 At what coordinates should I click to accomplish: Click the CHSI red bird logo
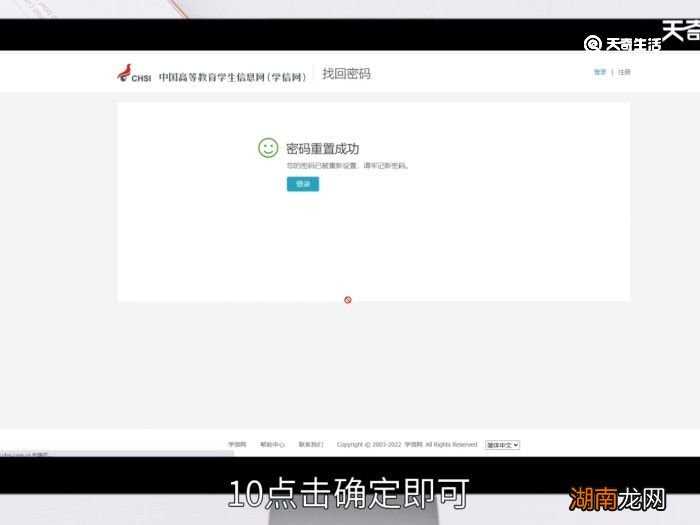(134, 74)
